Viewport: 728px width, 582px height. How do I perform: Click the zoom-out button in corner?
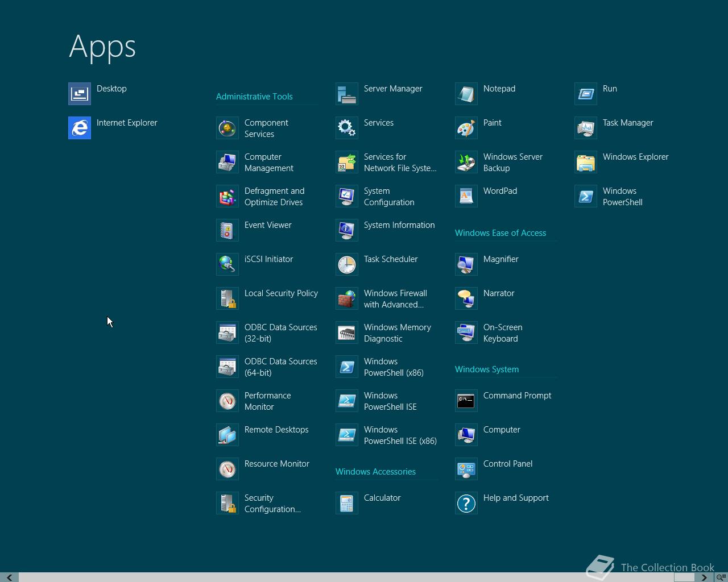tap(721, 577)
